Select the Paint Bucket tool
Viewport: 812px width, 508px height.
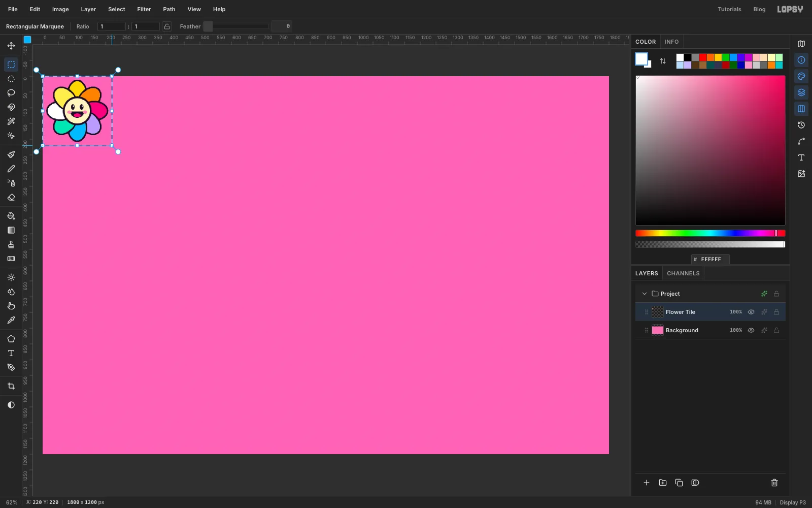click(x=11, y=216)
